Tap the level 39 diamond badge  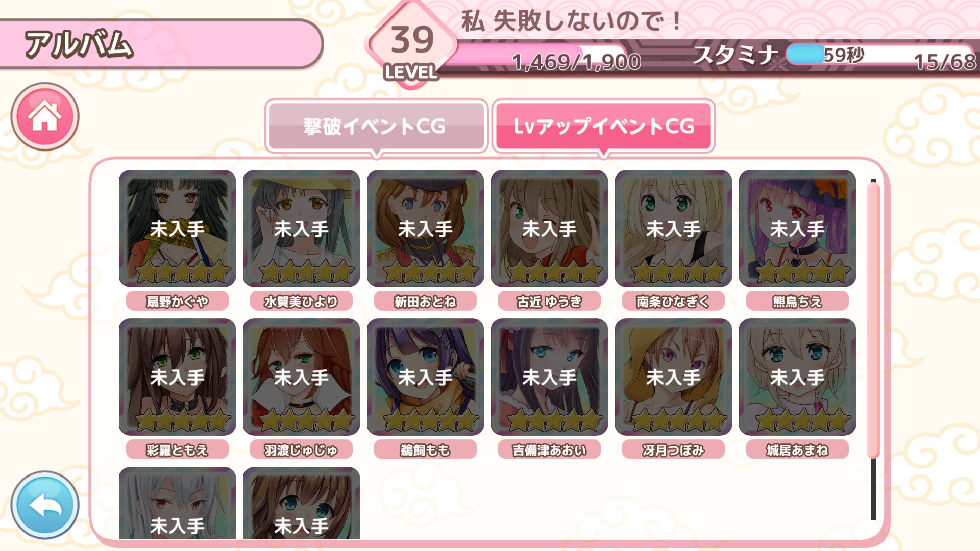coord(411,45)
